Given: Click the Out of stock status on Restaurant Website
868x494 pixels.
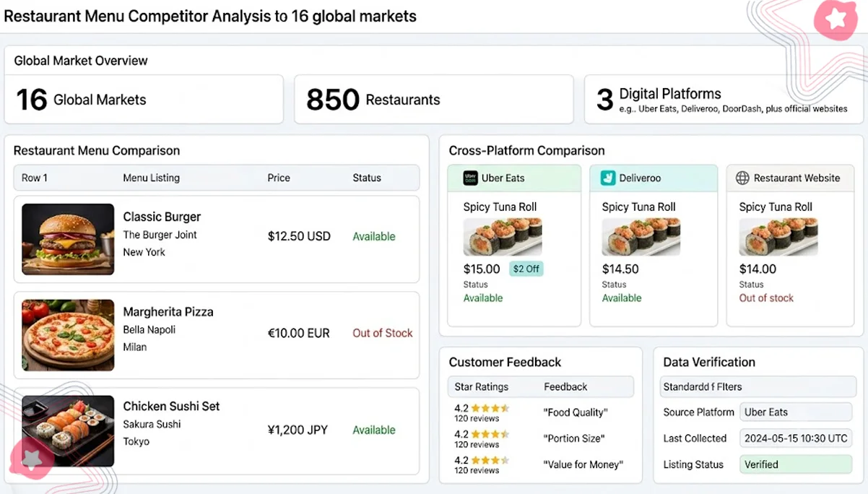Looking at the screenshot, I should pyautogui.click(x=766, y=298).
